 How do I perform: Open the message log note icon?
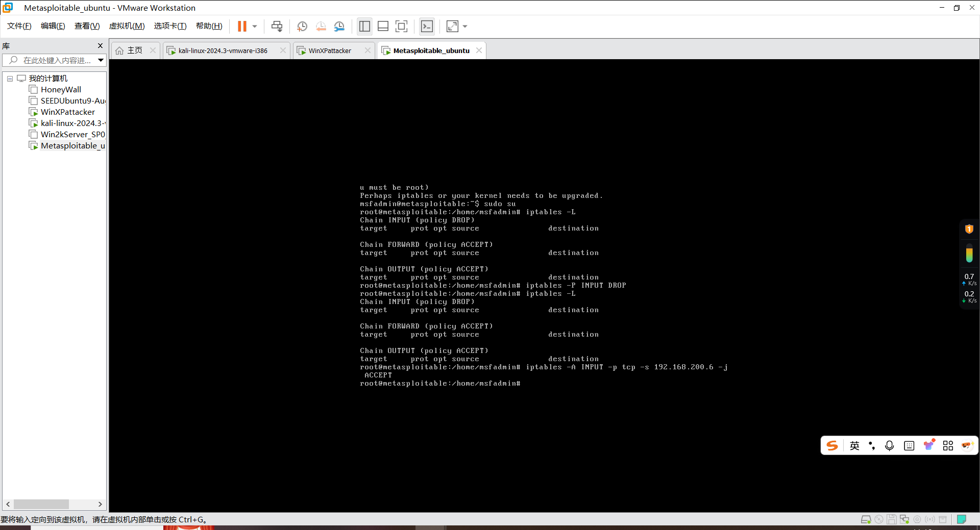pyautogui.click(x=962, y=519)
